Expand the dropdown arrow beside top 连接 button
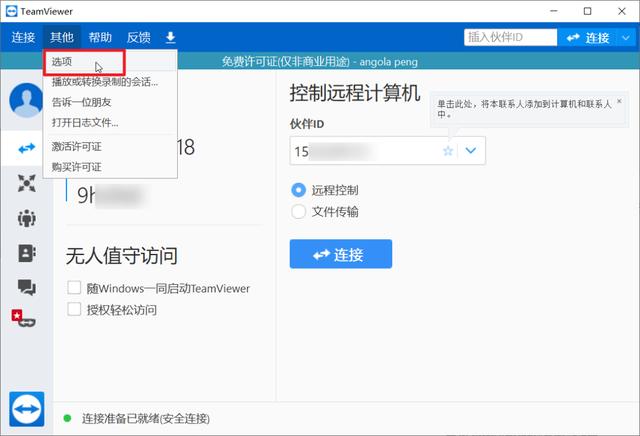Viewport: 640px width, 436px height. point(626,38)
